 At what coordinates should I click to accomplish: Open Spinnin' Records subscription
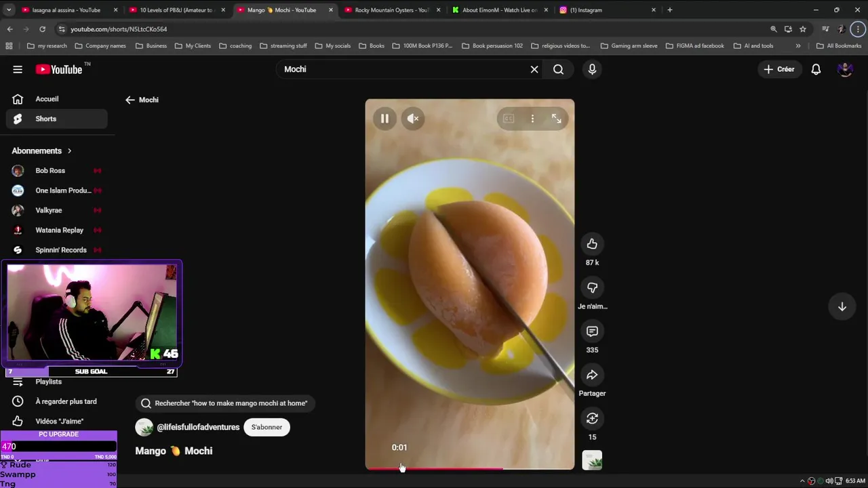[x=57, y=249]
